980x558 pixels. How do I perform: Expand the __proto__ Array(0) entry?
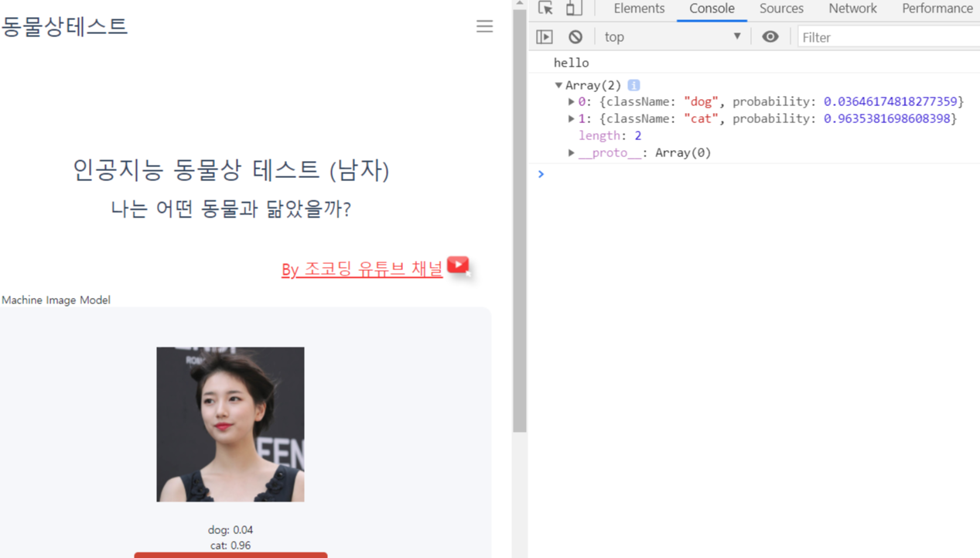572,152
